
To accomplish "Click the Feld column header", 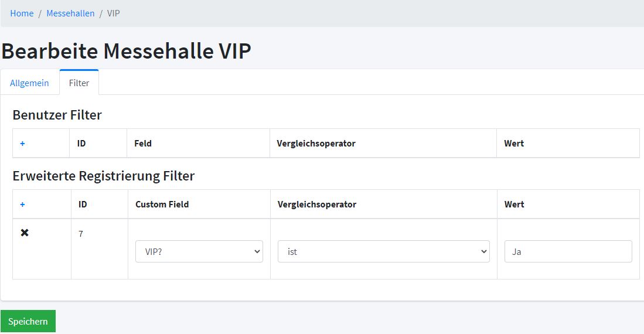I will (143, 144).
